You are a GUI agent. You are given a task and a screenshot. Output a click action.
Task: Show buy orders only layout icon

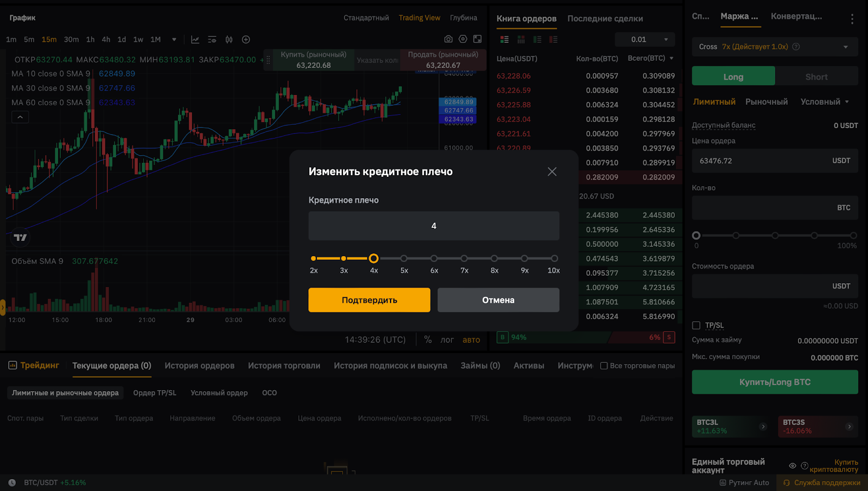point(537,40)
